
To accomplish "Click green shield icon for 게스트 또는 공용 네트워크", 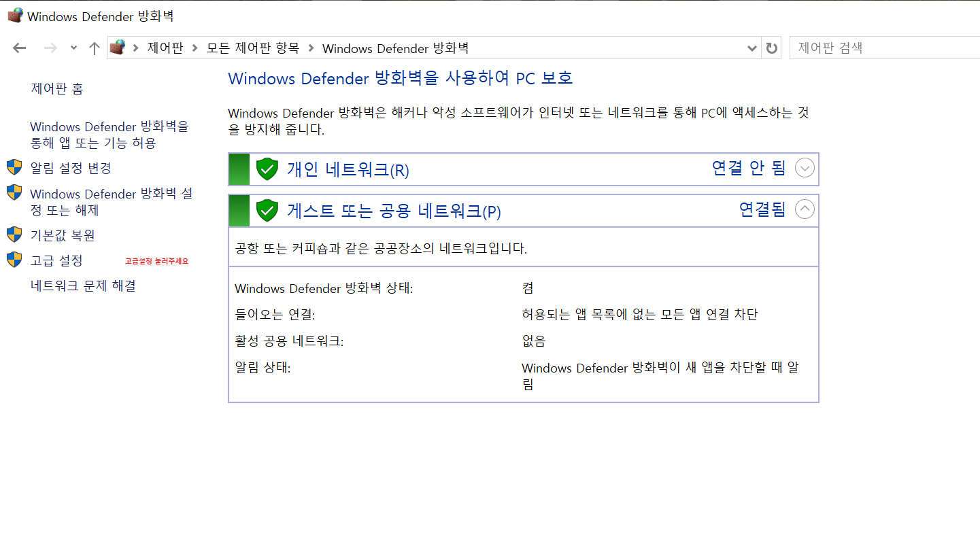I will click(x=267, y=210).
